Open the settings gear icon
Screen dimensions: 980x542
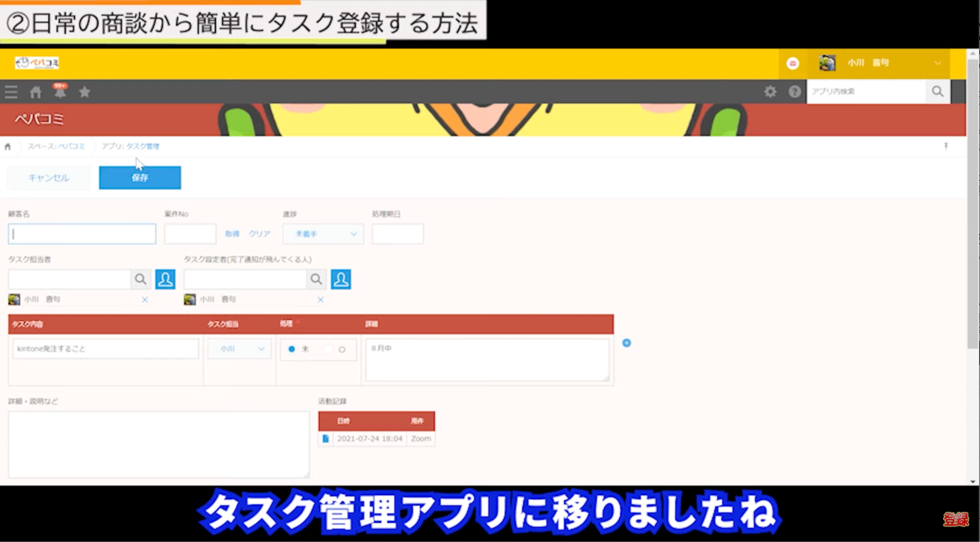click(x=770, y=92)
